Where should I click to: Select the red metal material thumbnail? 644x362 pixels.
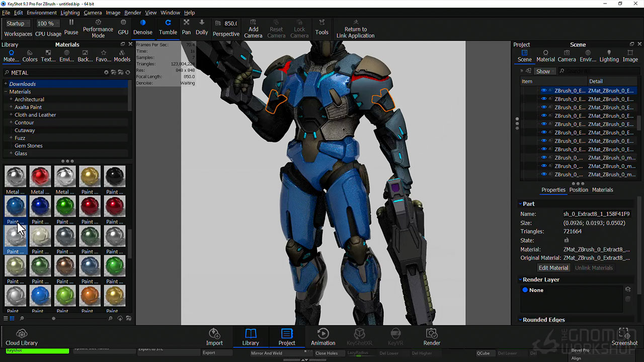click(x=40, y=176)
